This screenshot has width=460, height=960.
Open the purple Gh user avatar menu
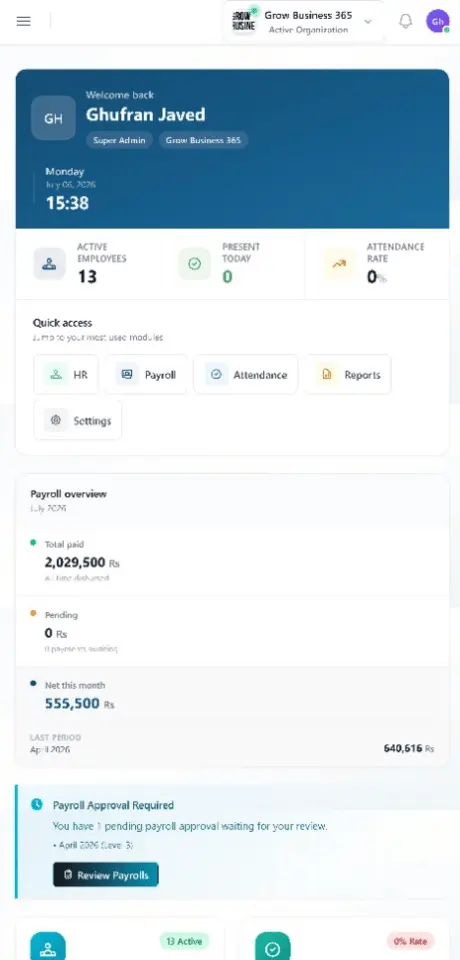pyautogui.click(x=438, y=21)
